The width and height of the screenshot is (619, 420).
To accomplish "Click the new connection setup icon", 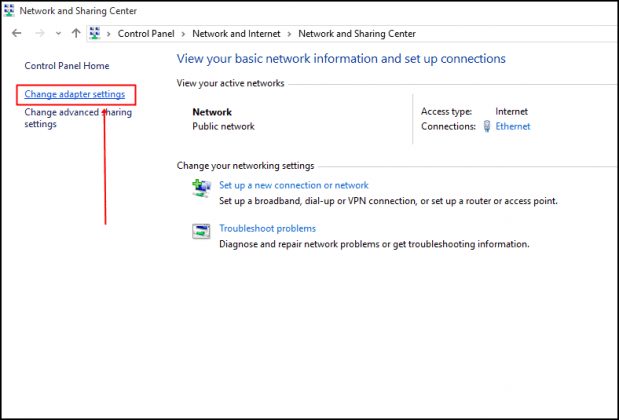I will (201, 187).
